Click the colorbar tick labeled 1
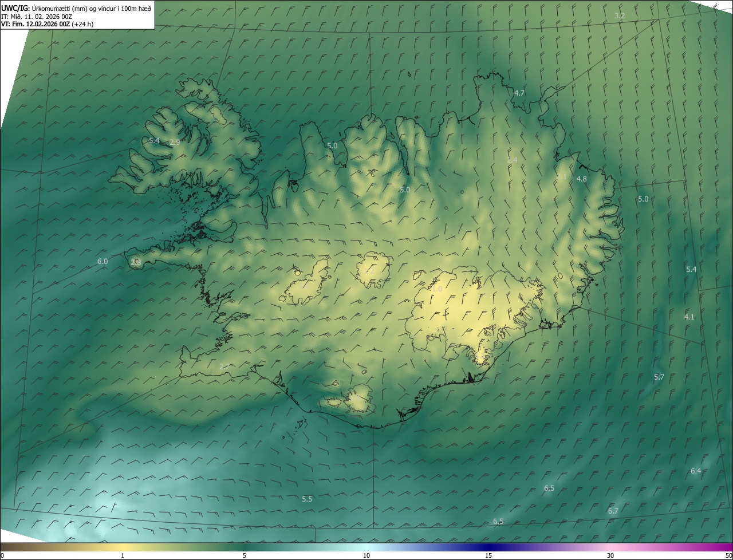 coord(123,555)
